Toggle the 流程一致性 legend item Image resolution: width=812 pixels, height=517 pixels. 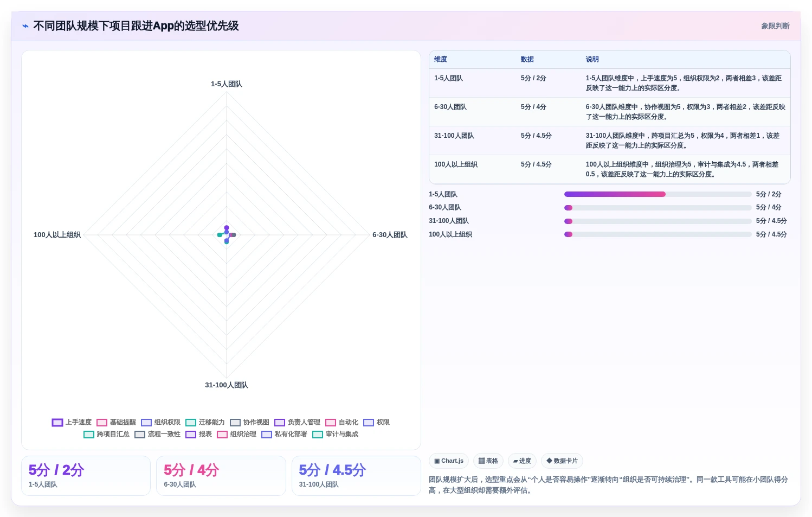pyautogui.click(x=158, y=434)
